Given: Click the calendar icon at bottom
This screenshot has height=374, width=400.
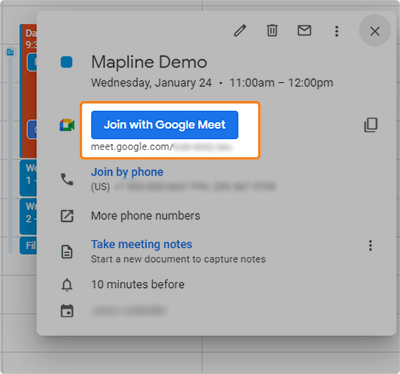Looking at the screenshot, I should click(67, 311).
